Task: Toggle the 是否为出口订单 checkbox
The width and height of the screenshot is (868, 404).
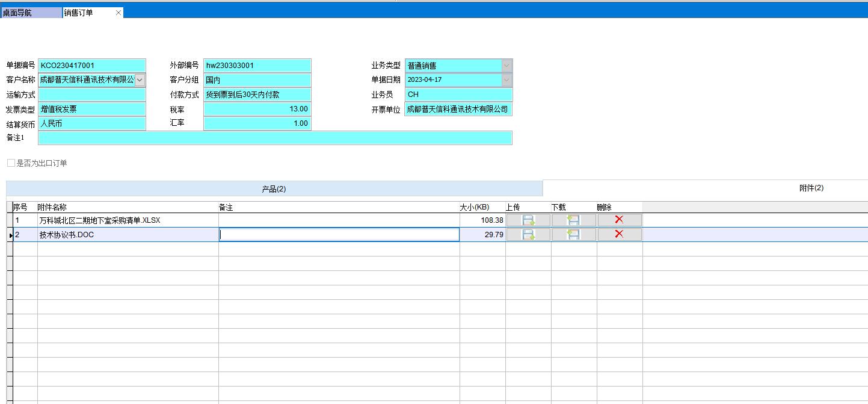Action: click(11, 163)
